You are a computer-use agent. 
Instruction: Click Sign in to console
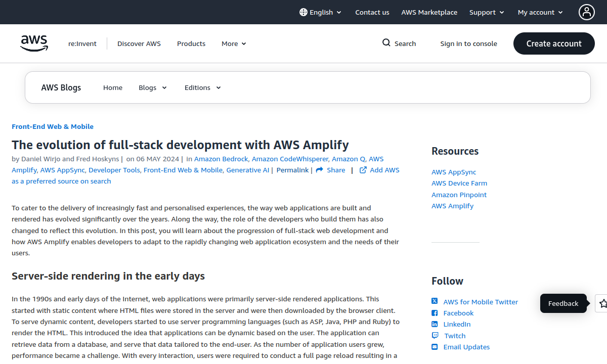(x=469, y=43)
